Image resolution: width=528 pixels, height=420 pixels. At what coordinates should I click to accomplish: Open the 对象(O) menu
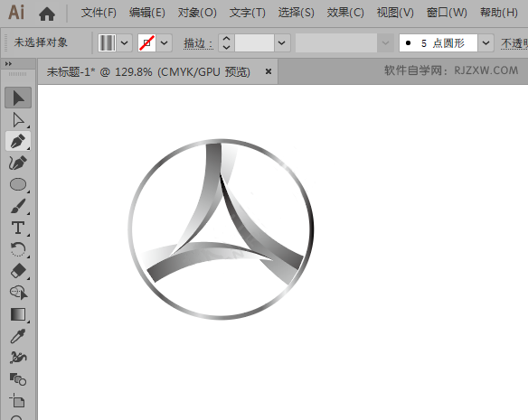click(197, 13)
